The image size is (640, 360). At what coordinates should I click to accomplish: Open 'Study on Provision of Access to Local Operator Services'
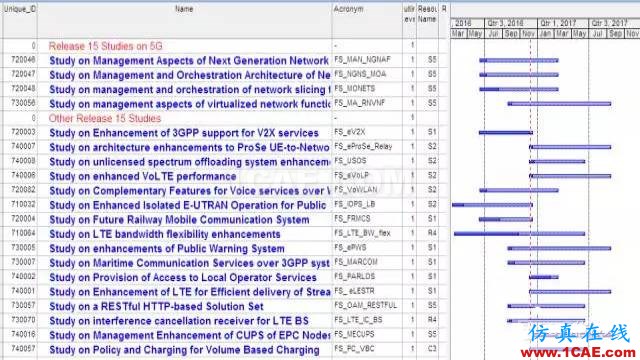click(183, 278)
